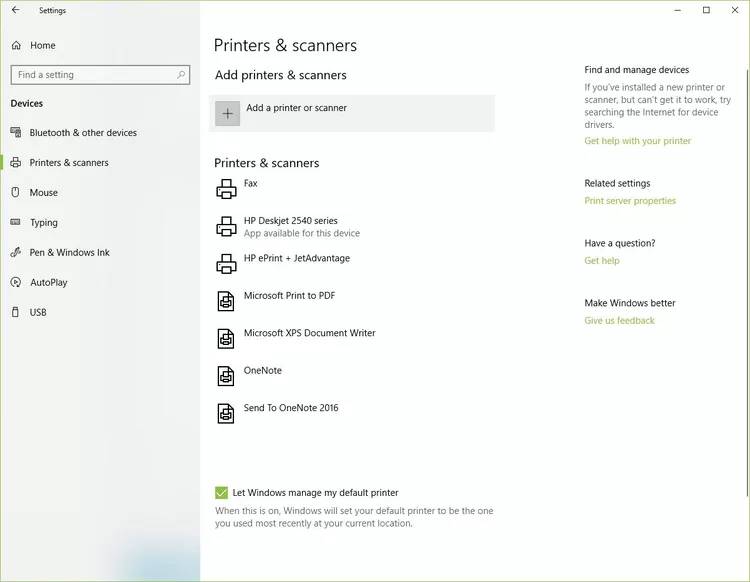Click the AutoPlay sidebar icon
750x582 pixels.
[16, 282]
